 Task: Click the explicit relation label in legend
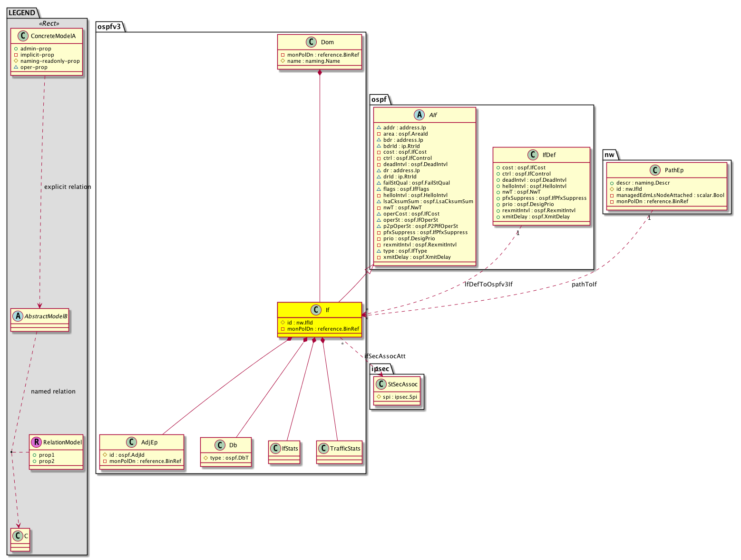(68, 187)
